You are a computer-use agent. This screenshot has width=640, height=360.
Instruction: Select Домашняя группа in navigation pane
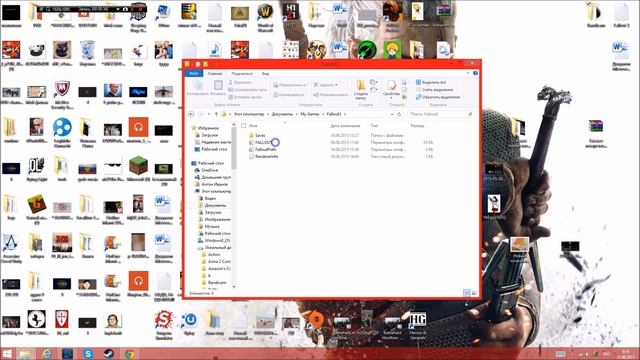point(213,177)
